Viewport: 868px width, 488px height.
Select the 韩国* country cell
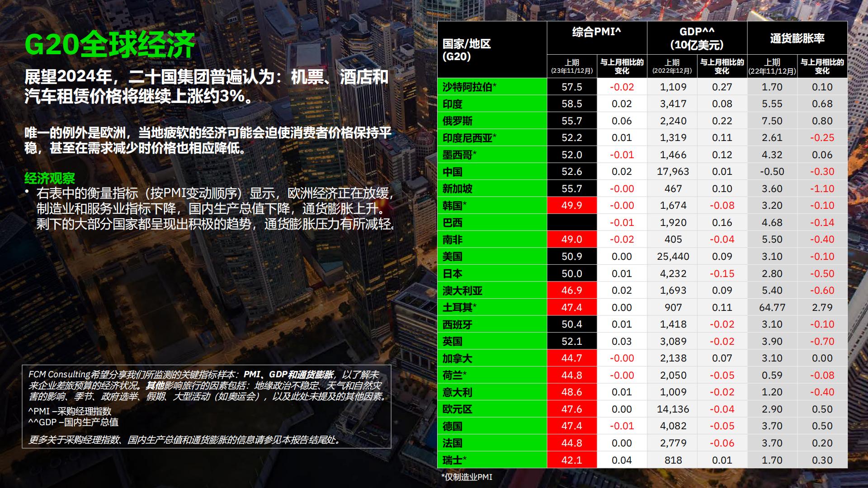(492, 206)
